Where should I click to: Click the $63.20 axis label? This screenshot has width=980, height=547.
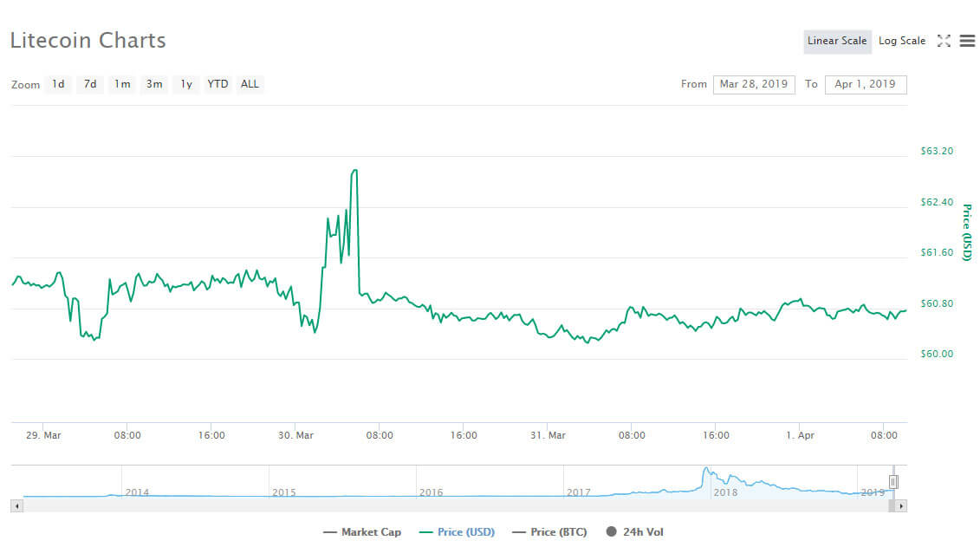[937, 152]
